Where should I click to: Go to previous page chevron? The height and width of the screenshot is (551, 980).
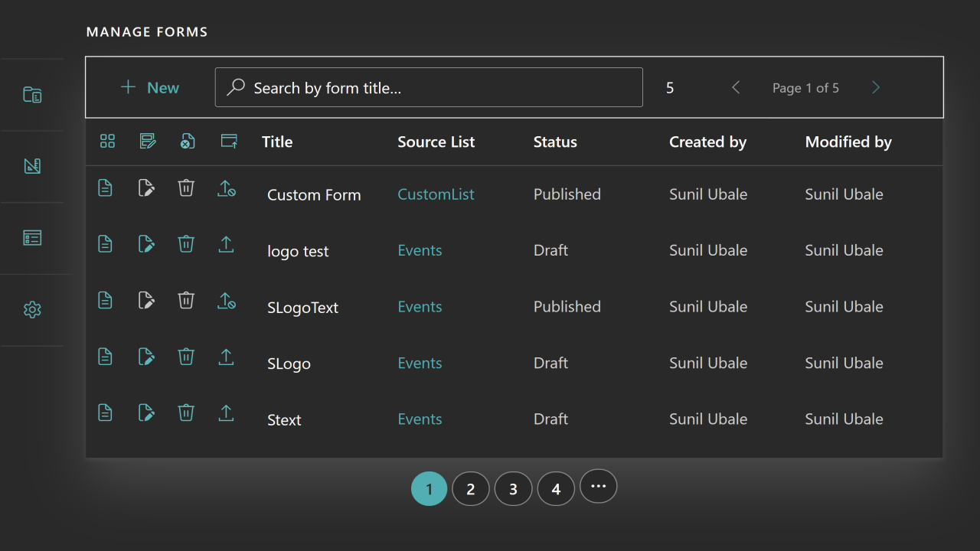[736, 87]
